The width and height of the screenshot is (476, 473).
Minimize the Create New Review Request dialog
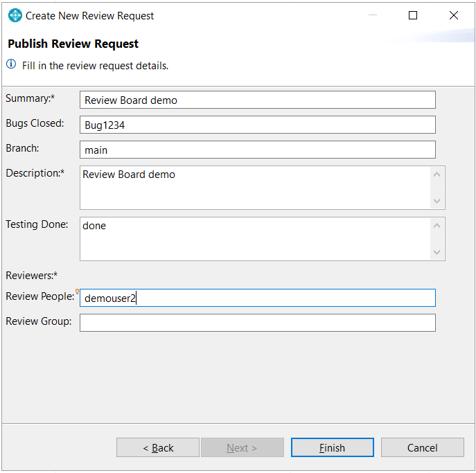coord(373,15)
